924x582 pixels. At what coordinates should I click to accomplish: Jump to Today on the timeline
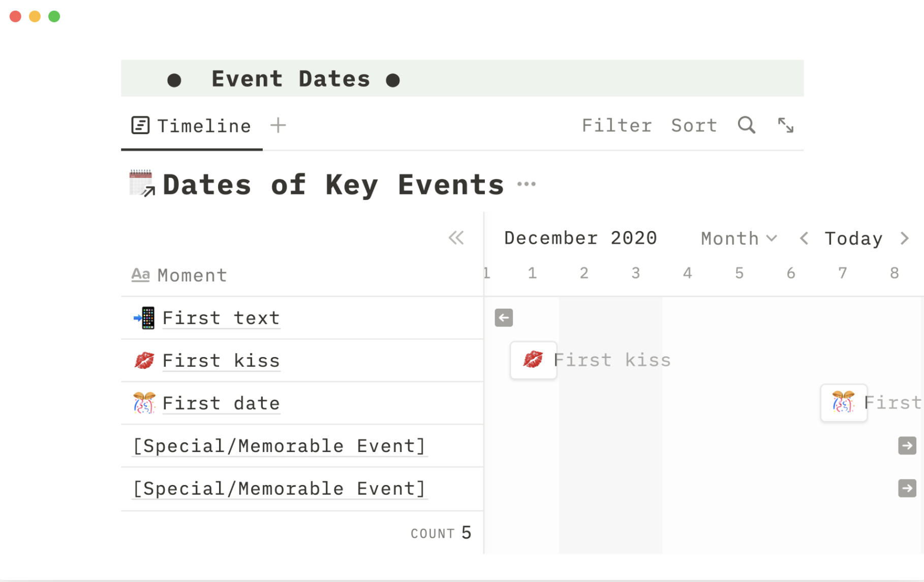pos(853,238)
